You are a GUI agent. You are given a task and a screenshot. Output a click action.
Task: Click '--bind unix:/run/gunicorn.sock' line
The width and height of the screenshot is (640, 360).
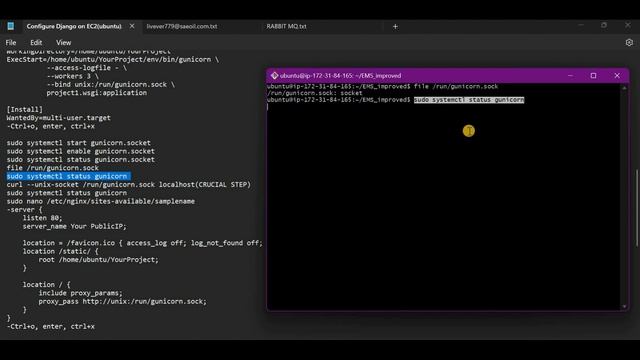[x=111, y=84]
